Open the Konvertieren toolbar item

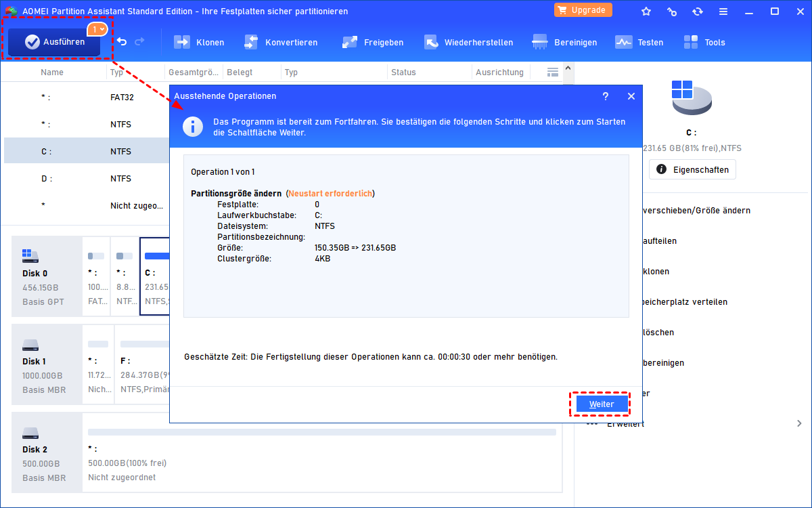[281, 42]
